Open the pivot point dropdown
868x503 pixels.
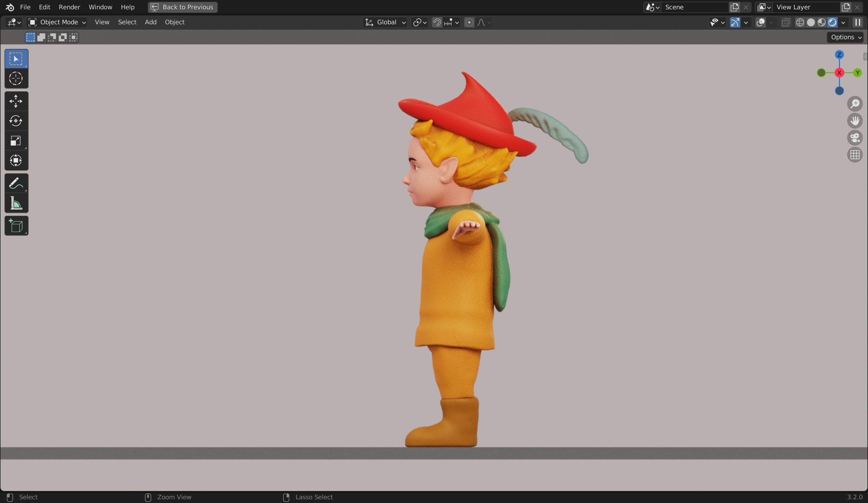click(x=420, y=22)
